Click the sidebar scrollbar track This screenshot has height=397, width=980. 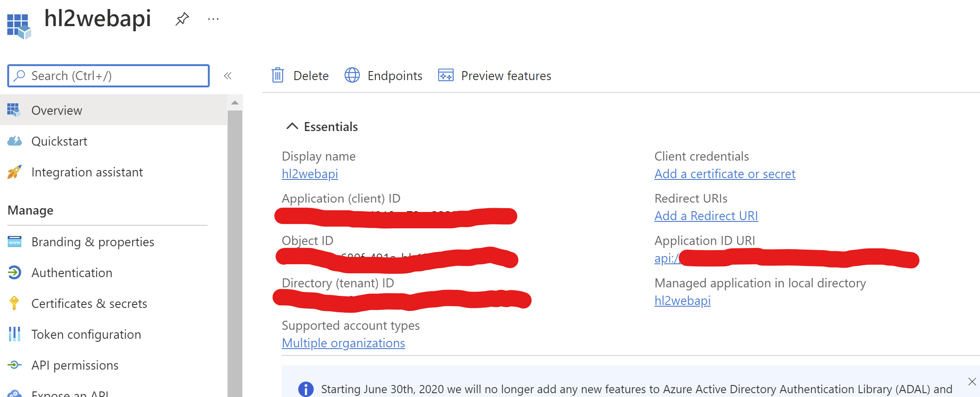(x=235, y=254)
